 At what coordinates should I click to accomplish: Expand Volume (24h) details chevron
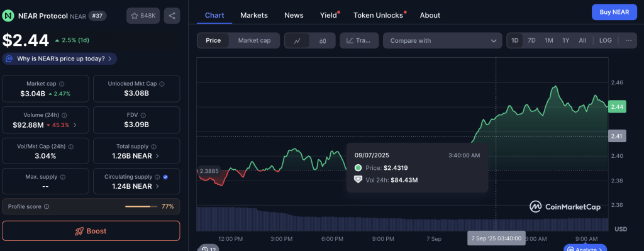(74, 125)
